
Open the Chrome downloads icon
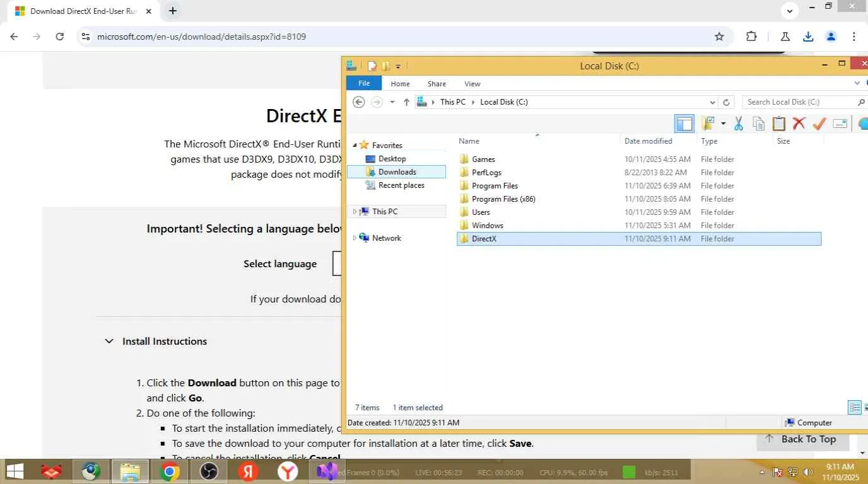[808, 37]
